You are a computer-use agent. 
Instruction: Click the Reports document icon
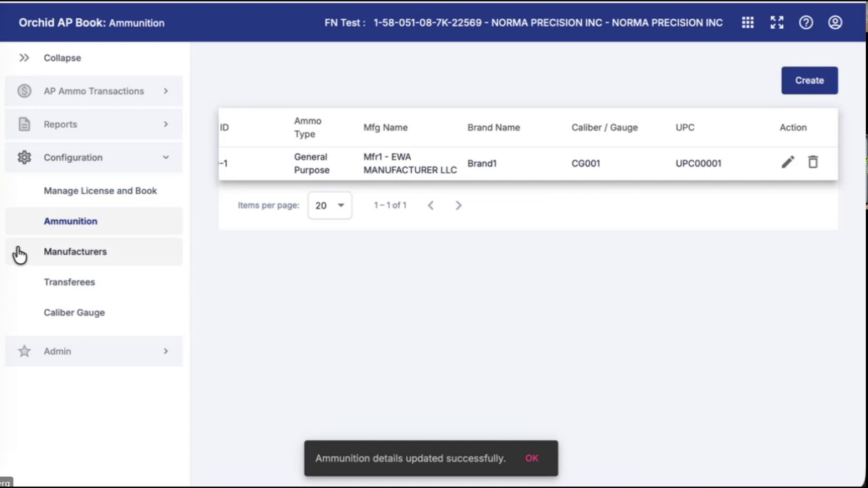point(24,124)
